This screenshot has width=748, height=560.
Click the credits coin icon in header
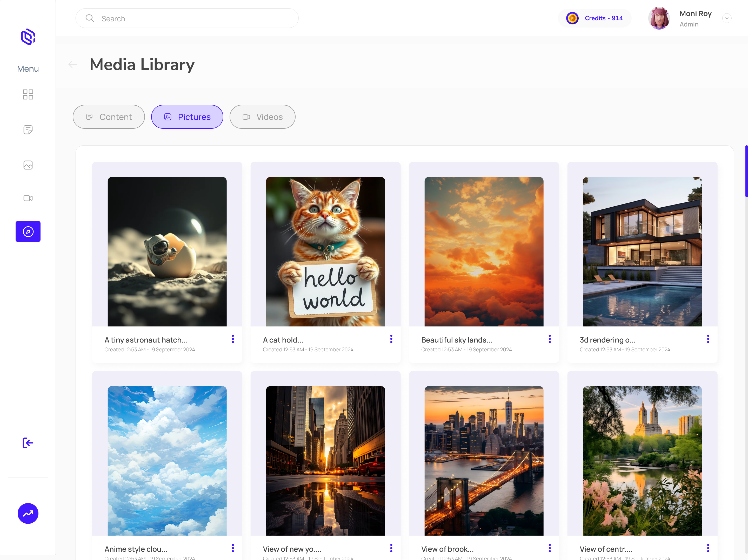pyautogui.click(x=572, y=18)
